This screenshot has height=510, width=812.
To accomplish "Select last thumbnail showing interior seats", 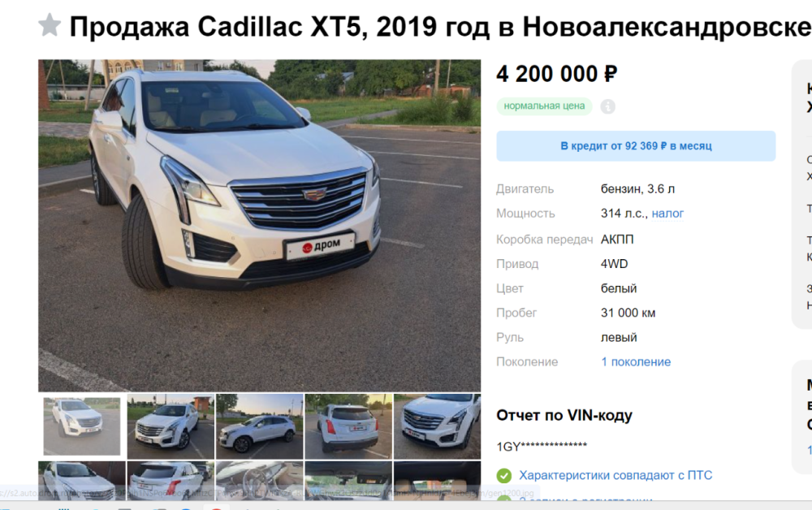I will tap(437, 481).
